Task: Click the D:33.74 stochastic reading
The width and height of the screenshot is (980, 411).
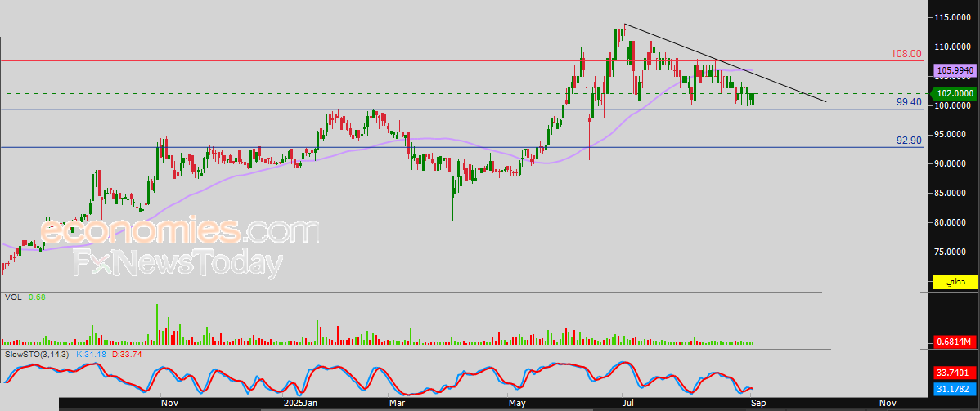Action: (127, 354)
